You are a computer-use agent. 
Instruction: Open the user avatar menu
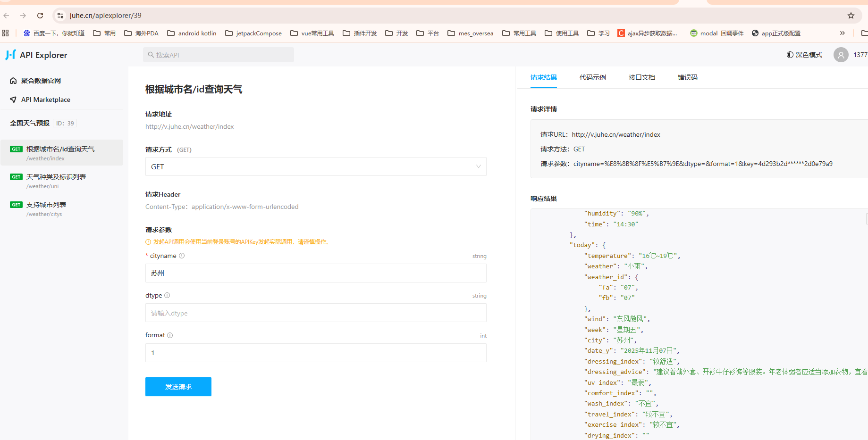[841, 55]
